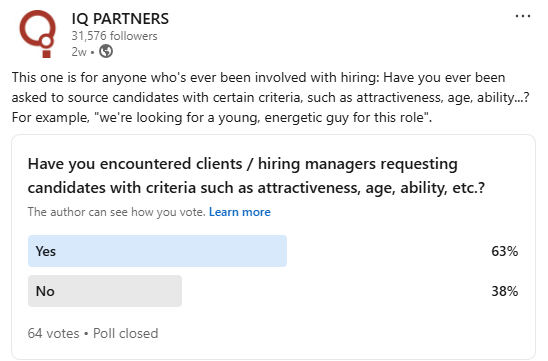Click the 31,576 followers text
548x361 pixels.
tap(115, 36)
